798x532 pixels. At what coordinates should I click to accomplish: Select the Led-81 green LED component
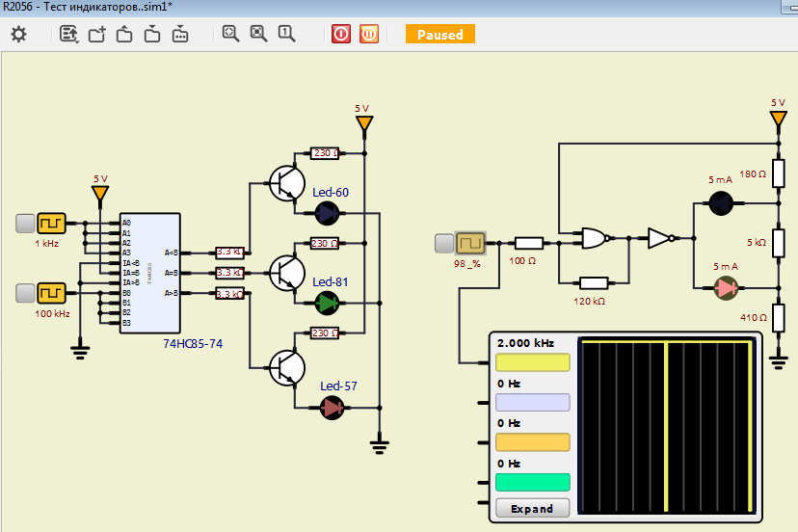pyautogui.click(x=329, y=304)
